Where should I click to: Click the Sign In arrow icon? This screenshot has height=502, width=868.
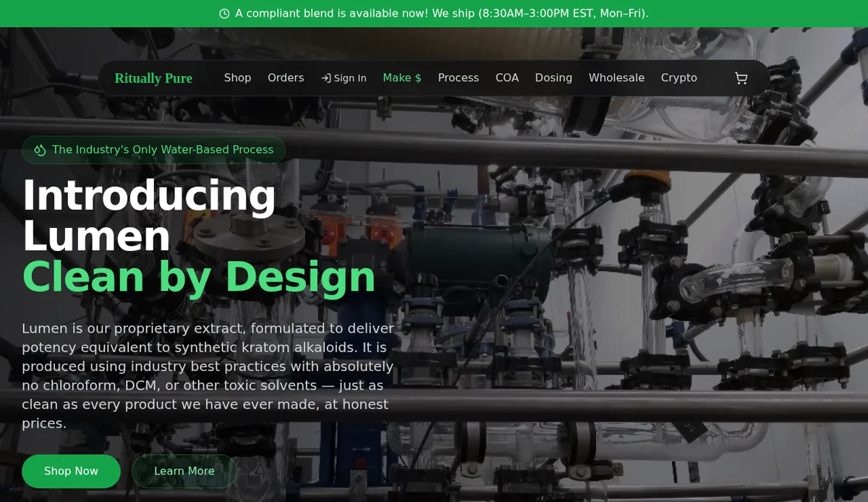326,78
